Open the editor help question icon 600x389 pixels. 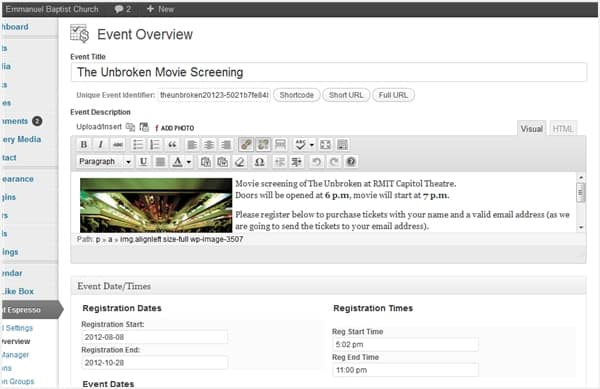(x=351, y=162)
